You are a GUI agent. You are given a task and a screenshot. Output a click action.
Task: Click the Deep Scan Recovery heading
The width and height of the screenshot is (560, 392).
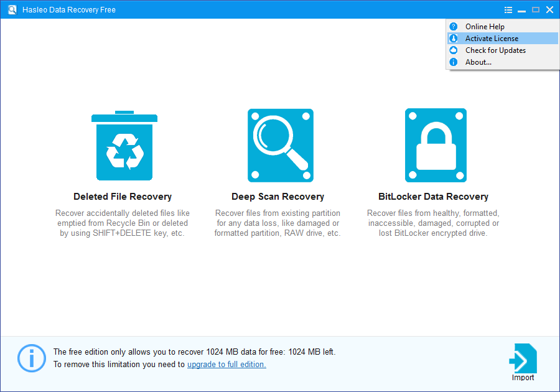(278, 197)
